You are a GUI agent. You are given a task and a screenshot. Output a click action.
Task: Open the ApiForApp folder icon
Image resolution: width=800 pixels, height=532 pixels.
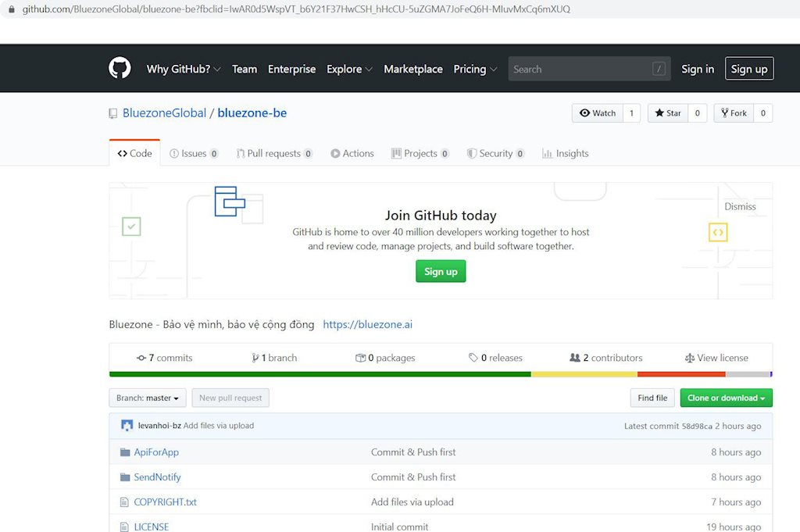(125, 452)
